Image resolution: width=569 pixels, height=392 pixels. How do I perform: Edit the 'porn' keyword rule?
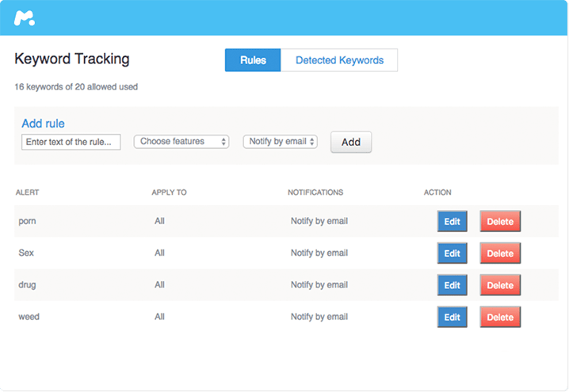coord(453,221)
